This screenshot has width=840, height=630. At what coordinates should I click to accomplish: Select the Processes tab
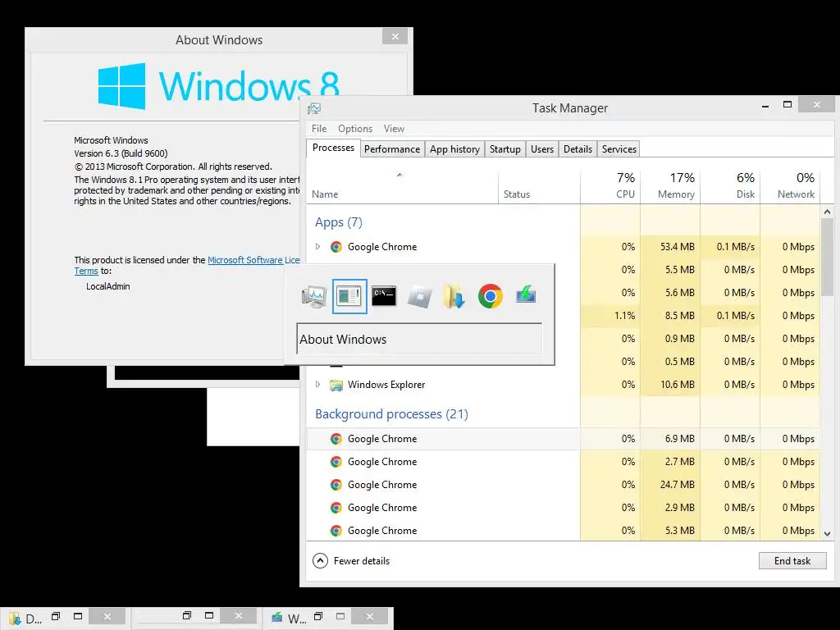pos(333,148)
